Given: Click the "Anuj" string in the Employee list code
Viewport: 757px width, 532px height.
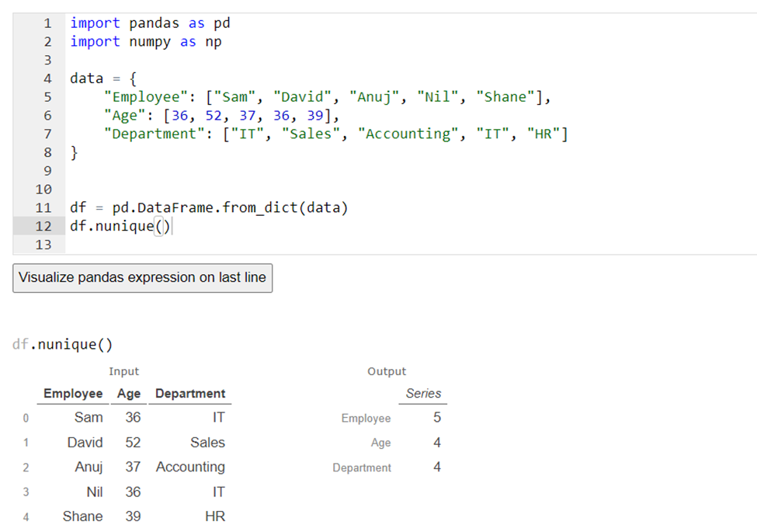Looking at the screenshot, I should tap(375, 97).
